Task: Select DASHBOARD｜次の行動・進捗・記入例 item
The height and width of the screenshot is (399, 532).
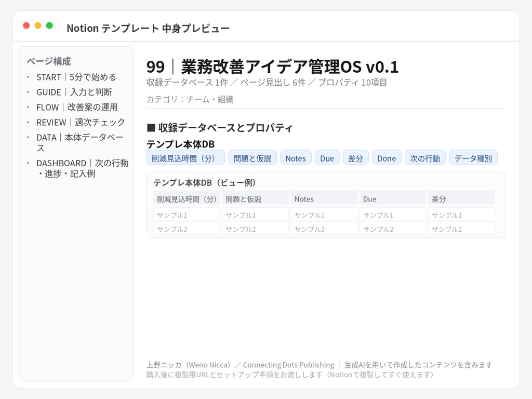Action: click(83, 168)
